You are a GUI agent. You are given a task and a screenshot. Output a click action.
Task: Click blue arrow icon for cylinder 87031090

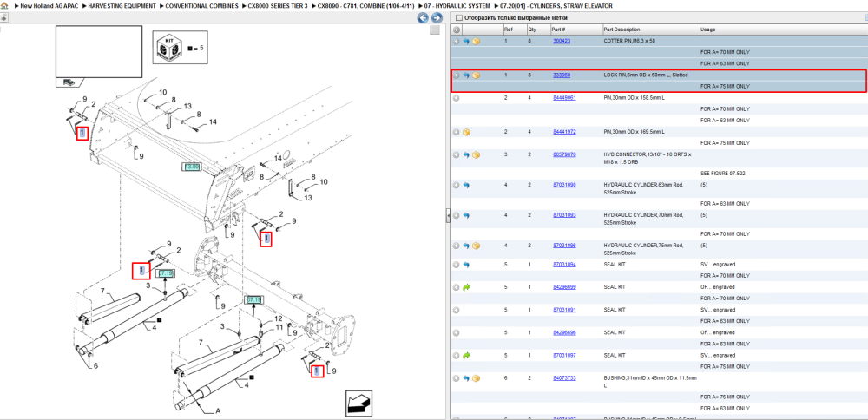[466, 186]
